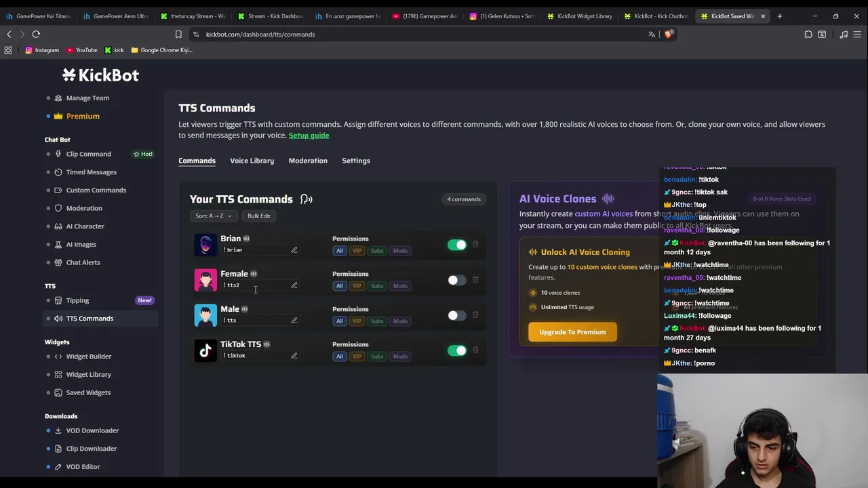Viewport: 868px width, 488px height.
Task: Open the media control music note icon
Action: click(844, 34)
